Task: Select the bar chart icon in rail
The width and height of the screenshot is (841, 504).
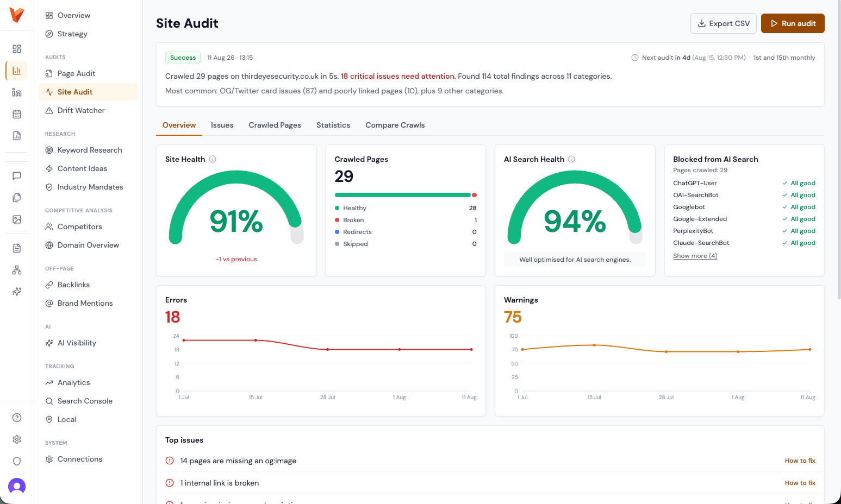Action: pos(17,71)
